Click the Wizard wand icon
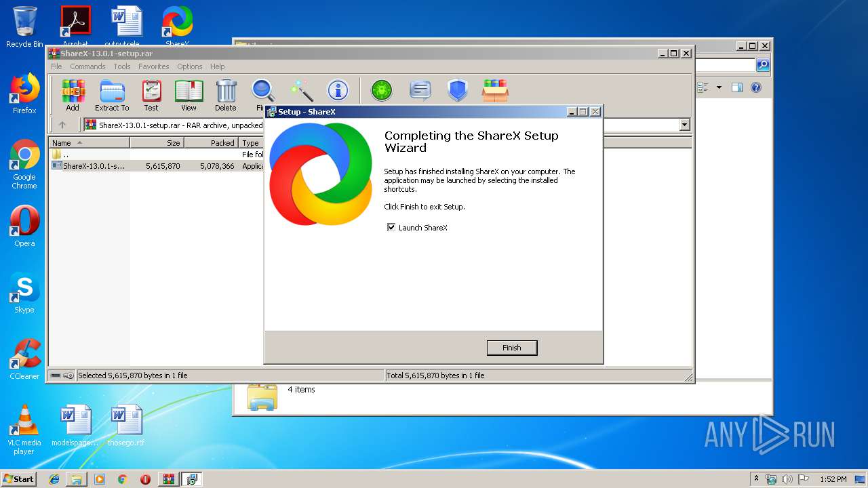 click(301, 90)
